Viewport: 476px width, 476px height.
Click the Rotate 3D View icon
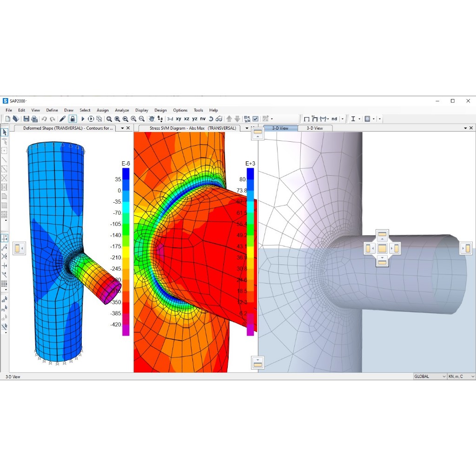[x=211, y=119]
